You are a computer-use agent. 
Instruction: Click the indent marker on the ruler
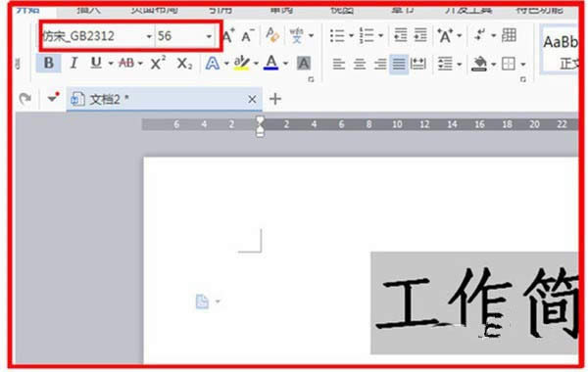coord(260,126)
